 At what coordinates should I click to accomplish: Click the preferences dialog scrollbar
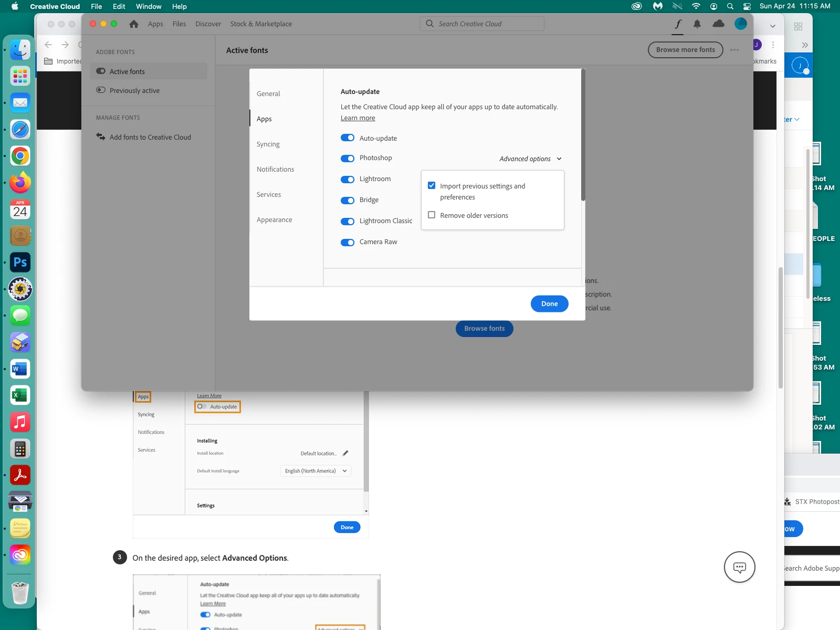pos(583,134)
